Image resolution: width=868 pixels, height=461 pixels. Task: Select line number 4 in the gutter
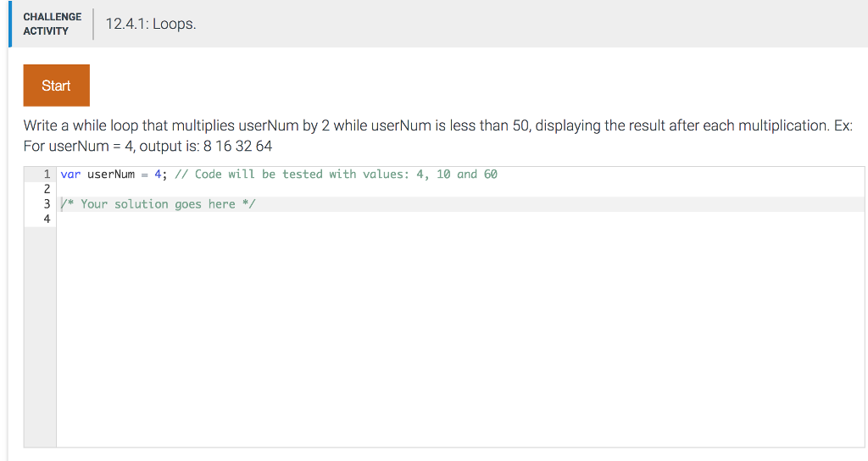click(x=47, y=219)
